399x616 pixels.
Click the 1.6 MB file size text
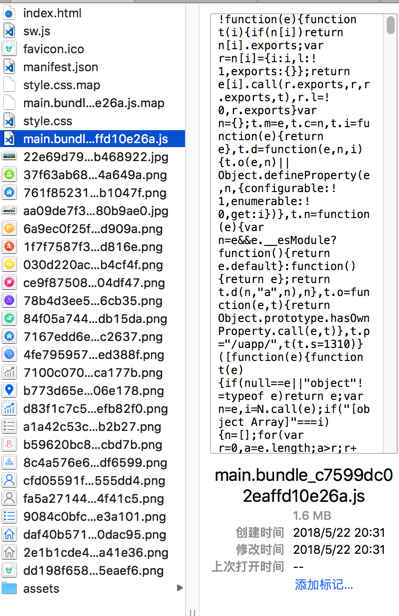[x=312, y=515]
